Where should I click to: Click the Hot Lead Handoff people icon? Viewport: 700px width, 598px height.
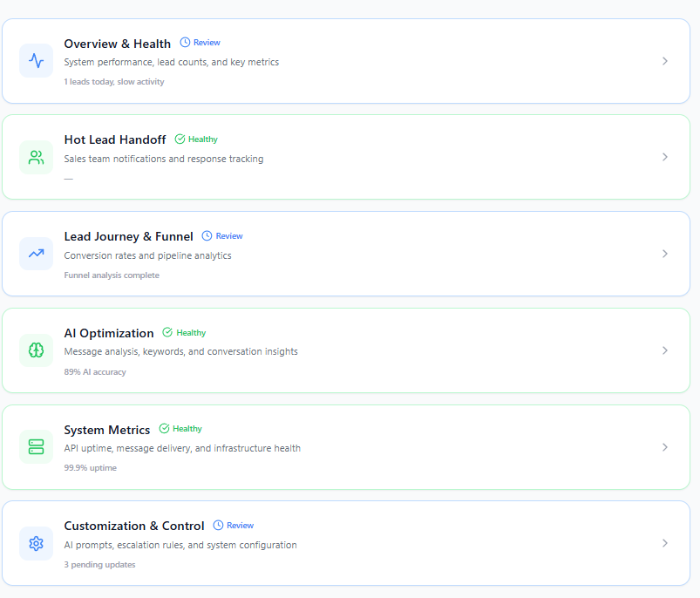(x=36, y=158)
